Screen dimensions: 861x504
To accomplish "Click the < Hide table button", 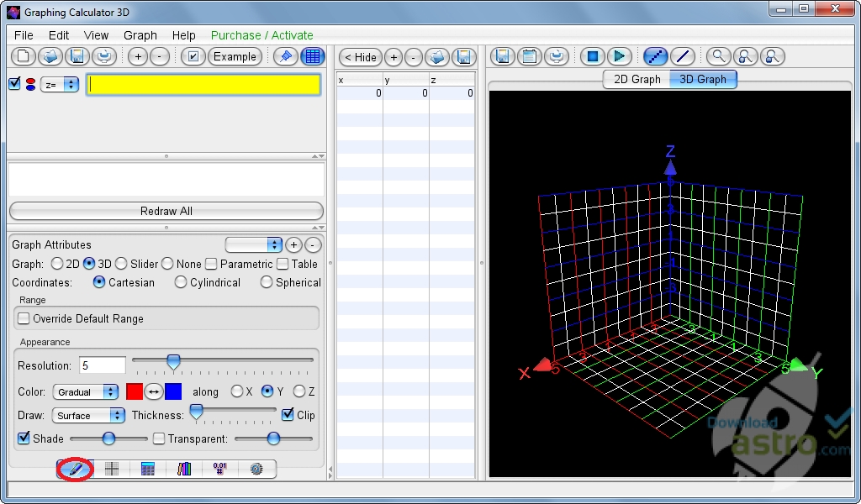I will [361, 57].
